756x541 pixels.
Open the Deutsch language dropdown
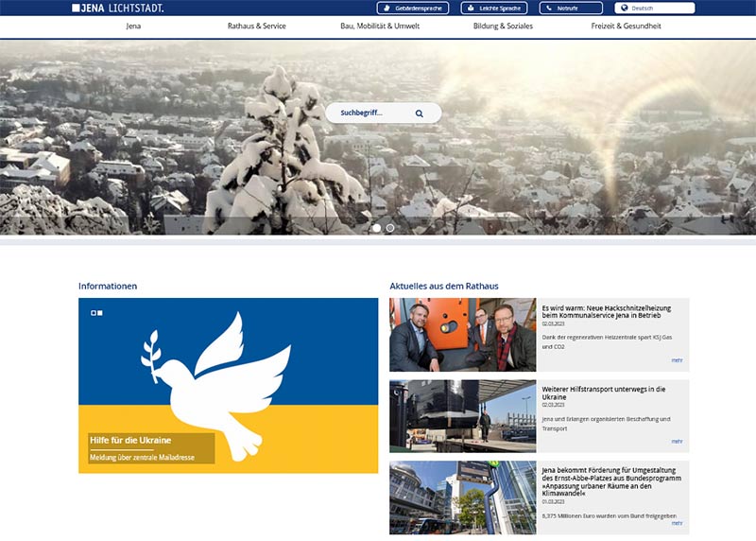click(654, 9)
